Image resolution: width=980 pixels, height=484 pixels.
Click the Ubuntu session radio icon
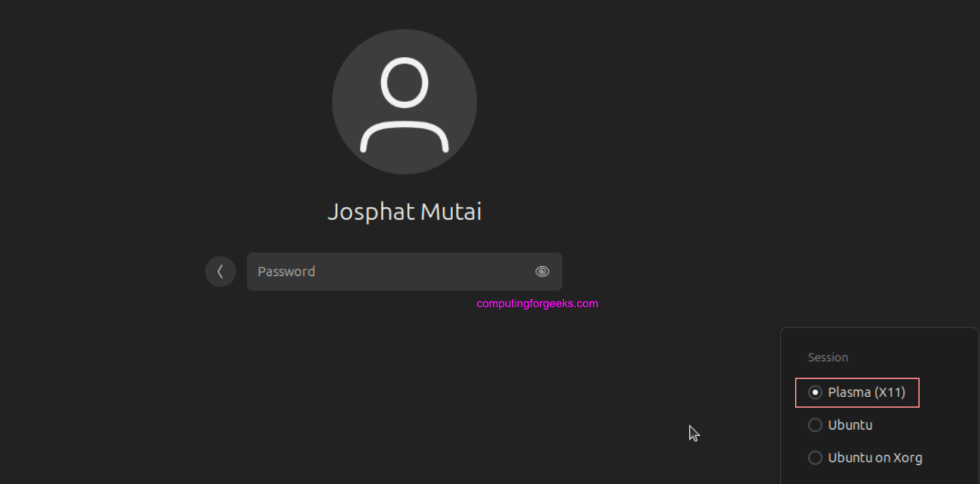[x=814, y=425]
